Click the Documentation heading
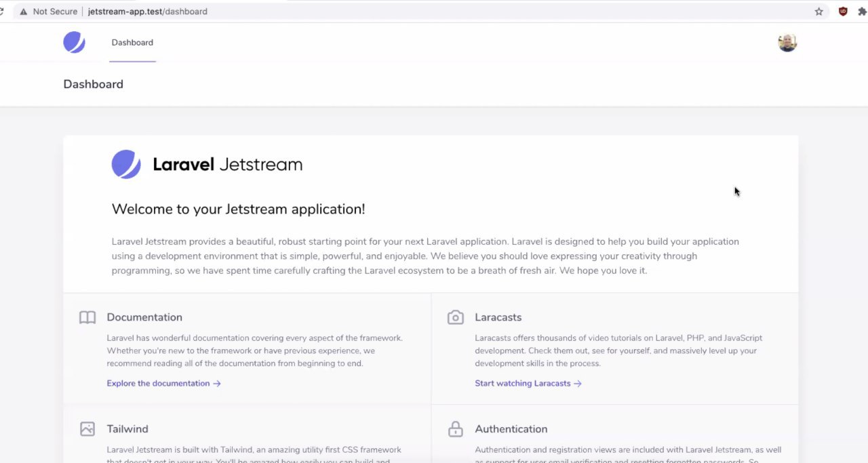This screenshot has width=868, height=463. (144, 317)
